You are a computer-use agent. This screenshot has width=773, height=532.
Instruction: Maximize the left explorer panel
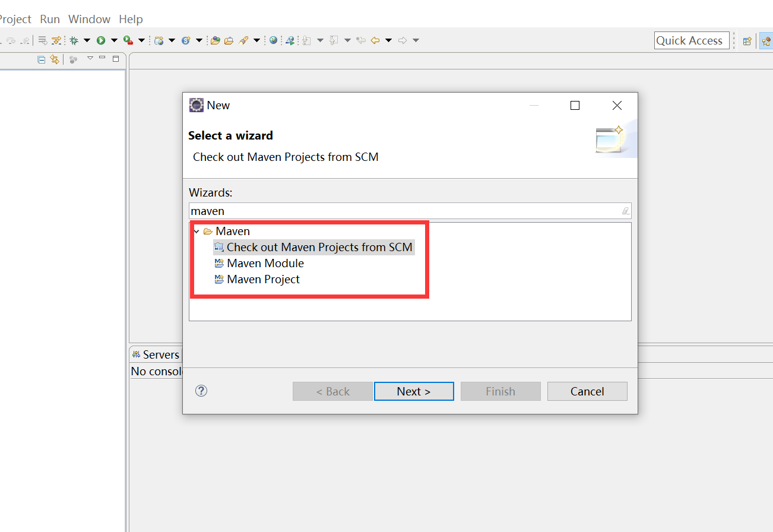click(x=116, y=58)
